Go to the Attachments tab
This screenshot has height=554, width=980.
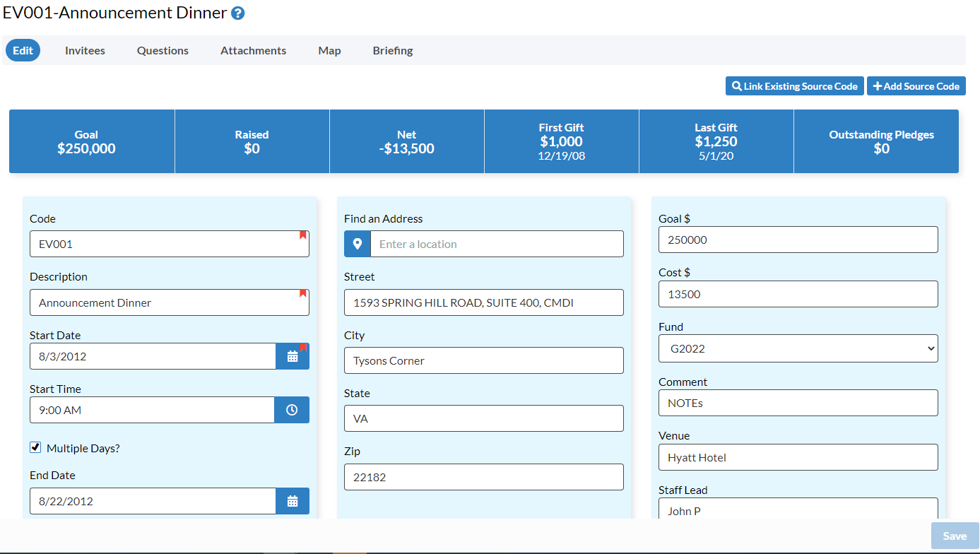point(253,50)
